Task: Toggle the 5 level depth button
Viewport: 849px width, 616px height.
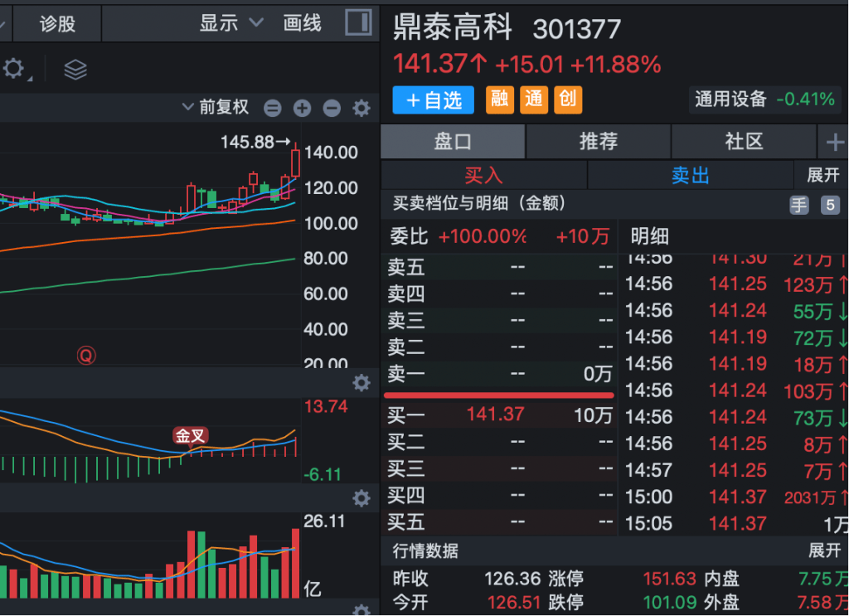Action: [x=830, y=206]
